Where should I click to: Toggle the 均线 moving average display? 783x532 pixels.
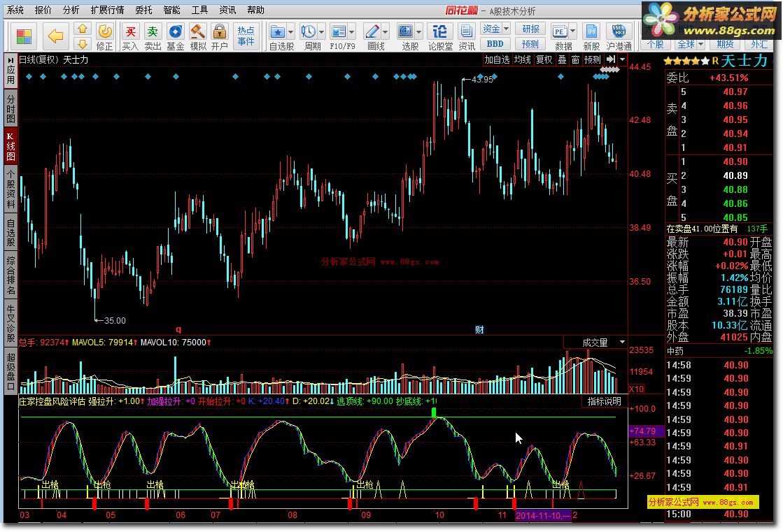click(522, 60)
